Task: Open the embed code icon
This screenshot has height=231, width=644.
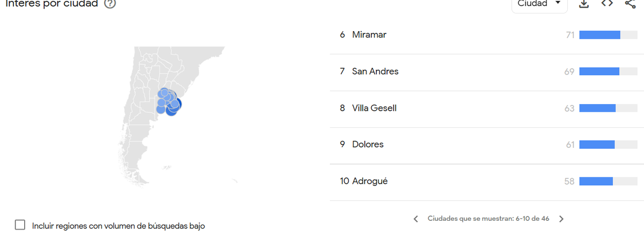Action: (x=607, y=3)
